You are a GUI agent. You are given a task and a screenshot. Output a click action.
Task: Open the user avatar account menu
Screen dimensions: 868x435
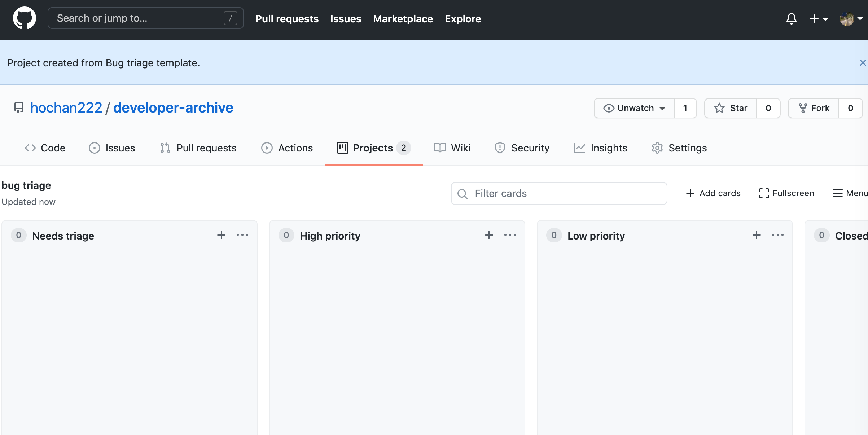(851, 19)
